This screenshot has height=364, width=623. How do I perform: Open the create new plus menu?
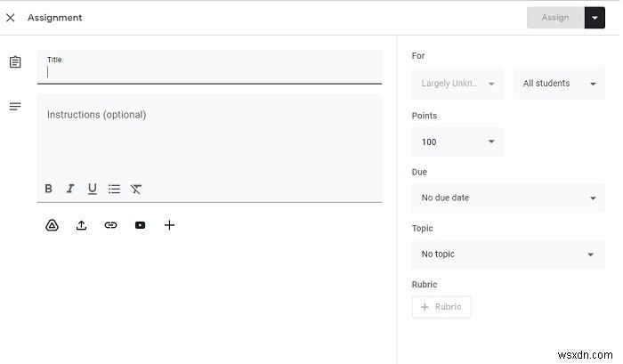coord(170,225)
